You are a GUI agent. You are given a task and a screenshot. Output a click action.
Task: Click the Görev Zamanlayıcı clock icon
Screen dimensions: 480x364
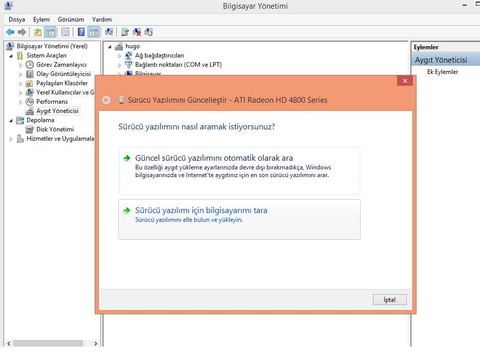[x=30, y=64]
